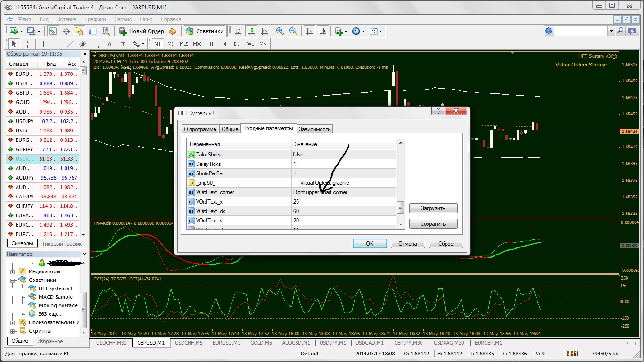Click the parameters list vertical scrollbar thumb
The height and width of the screenshot is (362, 644).
pyautogui.click(x=401, y=207)
